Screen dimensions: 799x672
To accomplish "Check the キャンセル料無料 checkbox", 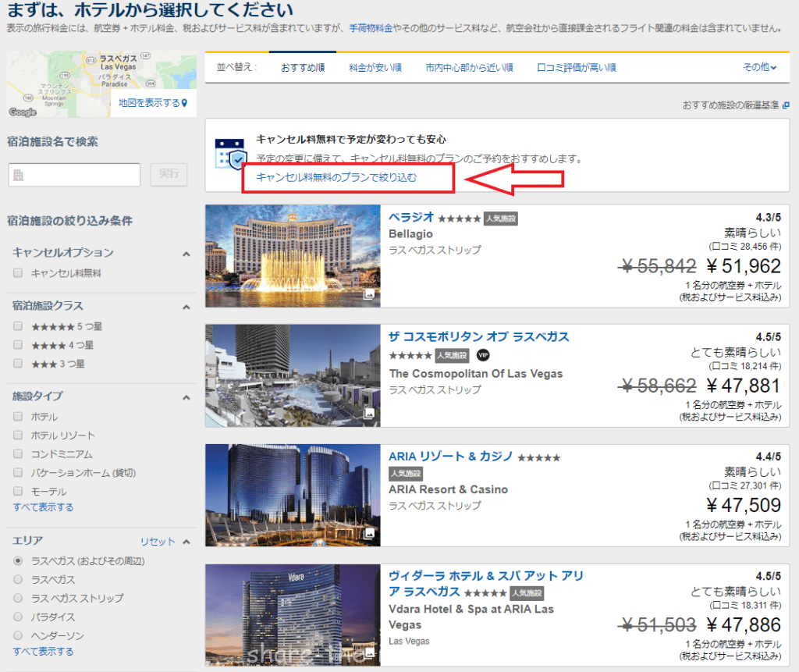I will (x=18, y=273).
